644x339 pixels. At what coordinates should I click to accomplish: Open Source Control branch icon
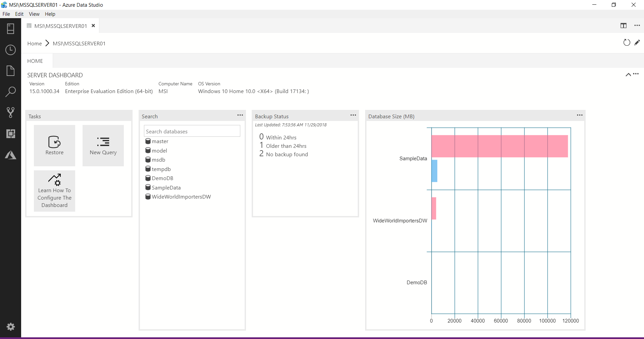(10, 113)
